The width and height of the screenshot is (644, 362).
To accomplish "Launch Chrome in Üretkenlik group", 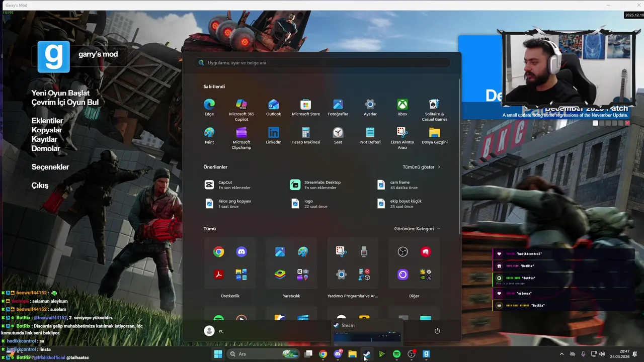I will click(218, 252).
